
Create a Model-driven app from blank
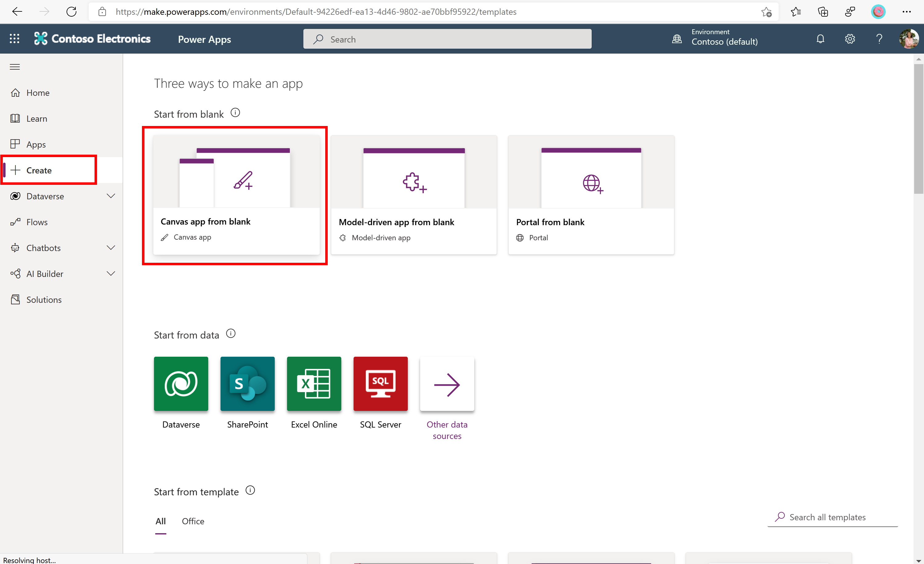[x=414, y=195]
